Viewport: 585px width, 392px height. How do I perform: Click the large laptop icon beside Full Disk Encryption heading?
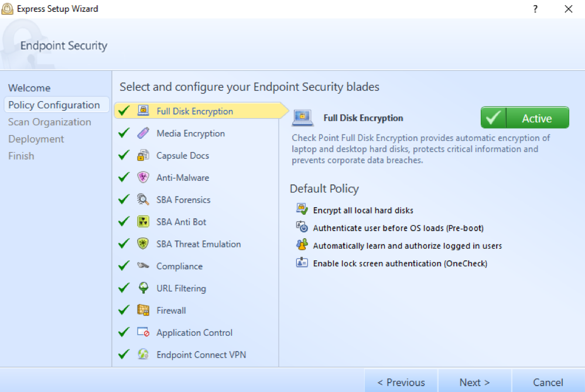pos(303,118)
